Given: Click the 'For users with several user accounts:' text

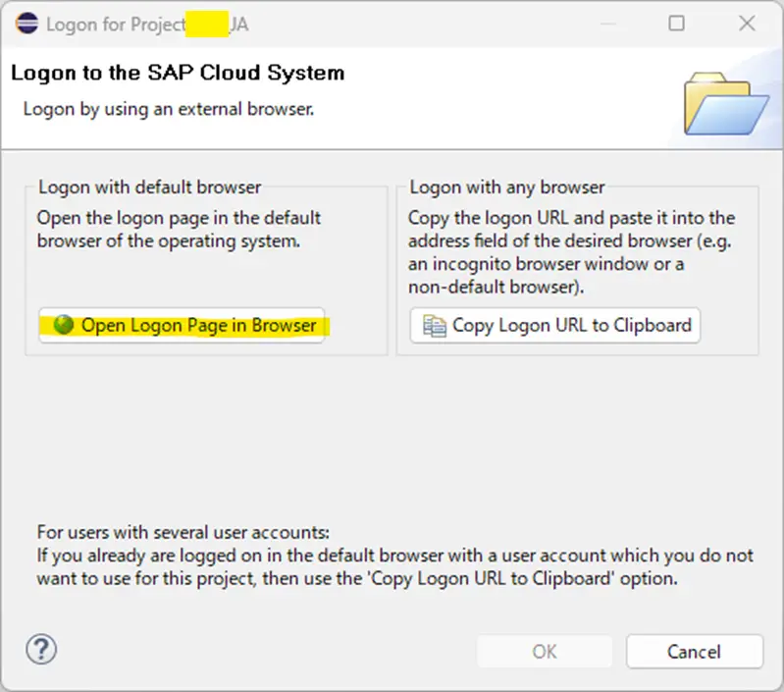Looking at the screenshot, I should pos(183,532).
